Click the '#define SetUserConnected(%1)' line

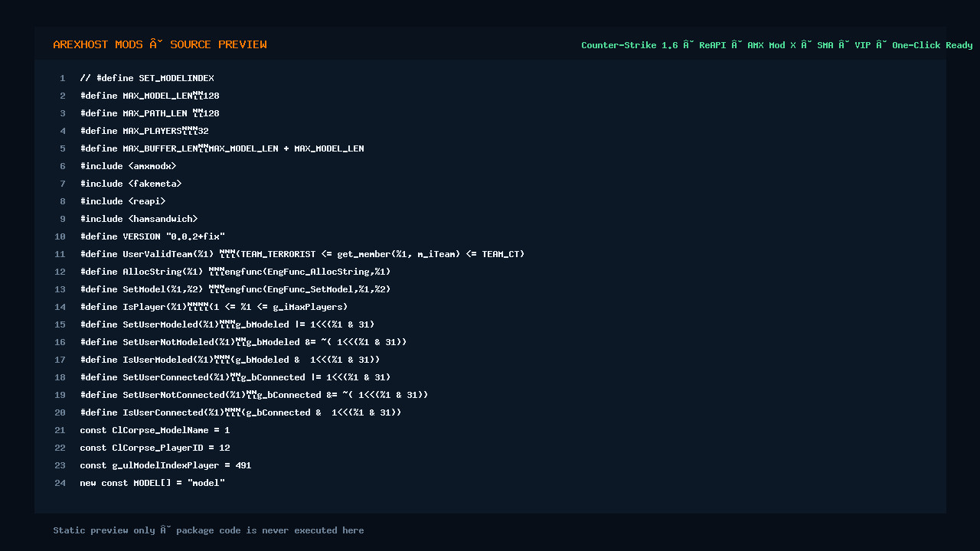coord(235,377)
